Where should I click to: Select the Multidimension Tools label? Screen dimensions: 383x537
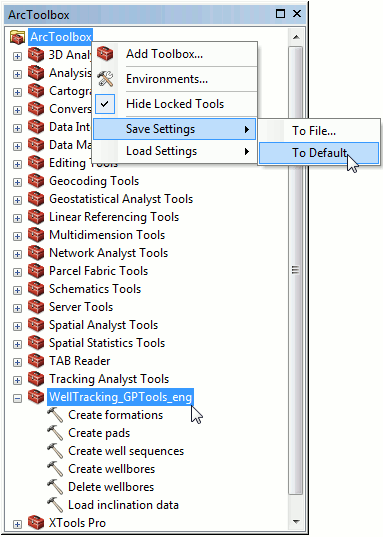[x=107, y=235]
